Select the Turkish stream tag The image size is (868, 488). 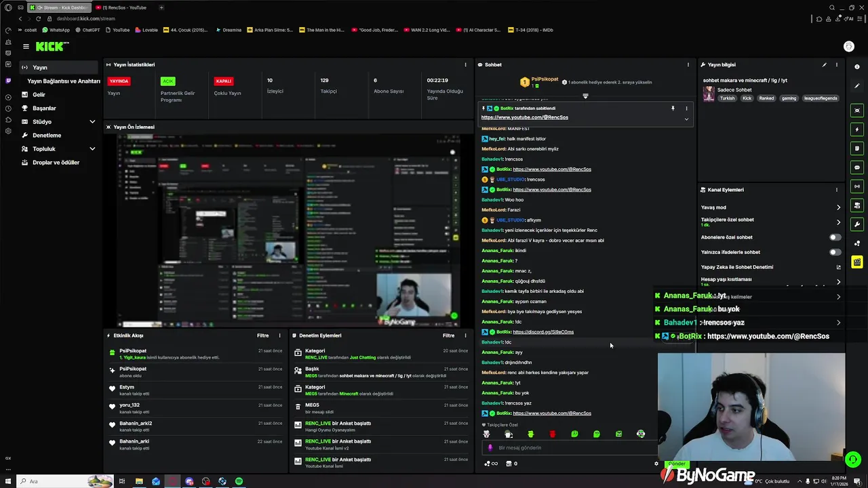click(727, 98)
